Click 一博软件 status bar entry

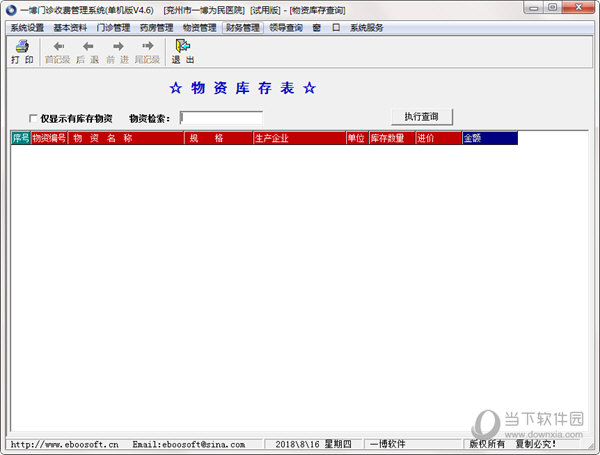pos(387,444)
